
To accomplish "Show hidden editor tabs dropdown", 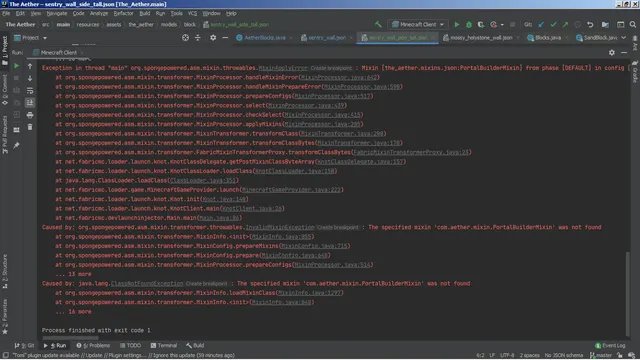I will 624,38.
